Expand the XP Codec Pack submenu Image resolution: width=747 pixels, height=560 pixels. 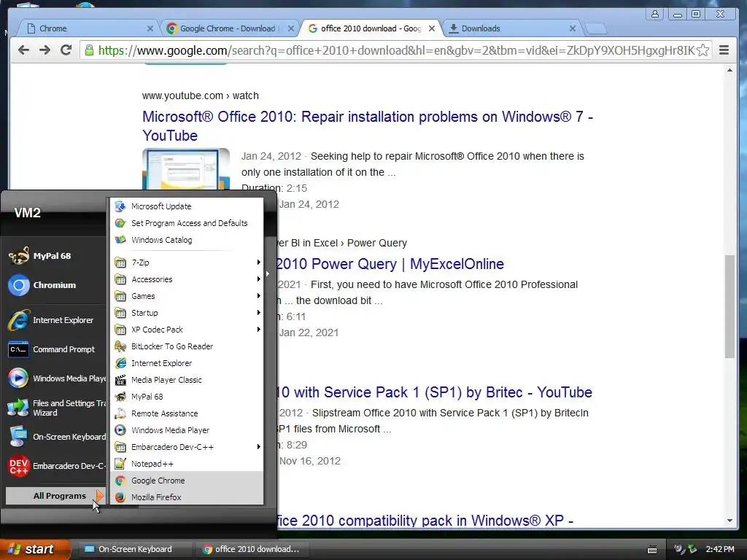pos(187,330)
